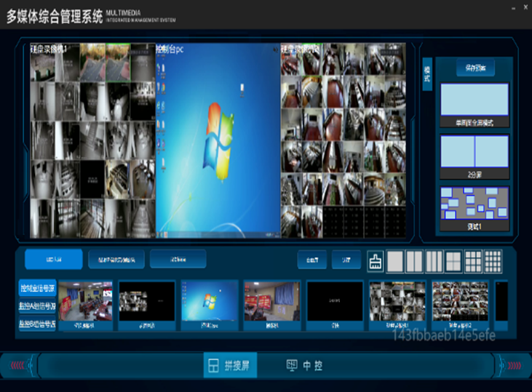Select the 2x2 grid layout icon
Image resolution: width=532 pixels, height=392 pixels.
453,260
